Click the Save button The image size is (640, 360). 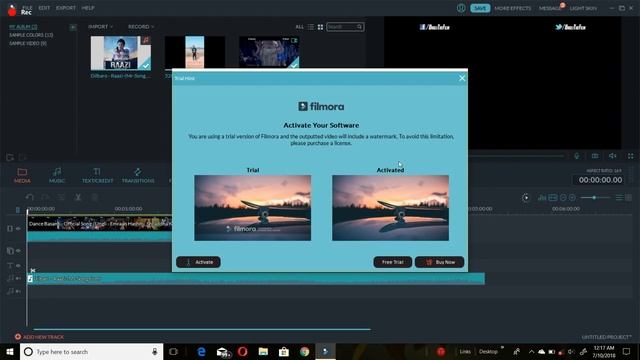point(480,8)
